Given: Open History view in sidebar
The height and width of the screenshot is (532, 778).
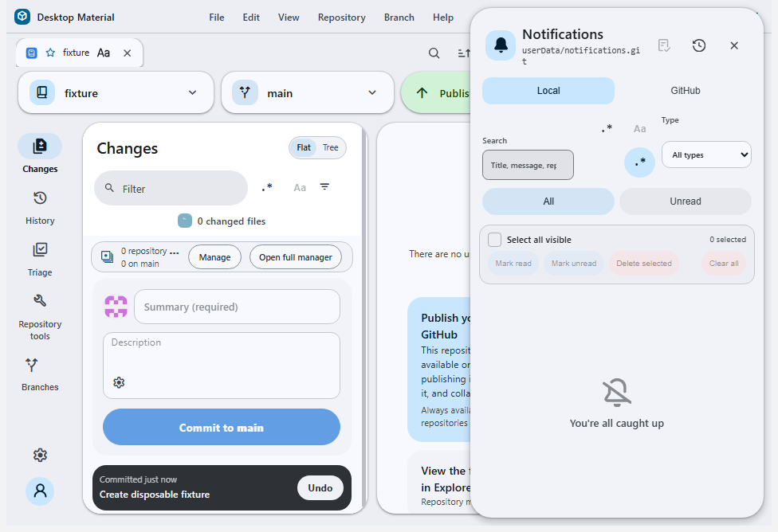Looking at the screenshot, I should pyautogui.click(x=40, y=208).
